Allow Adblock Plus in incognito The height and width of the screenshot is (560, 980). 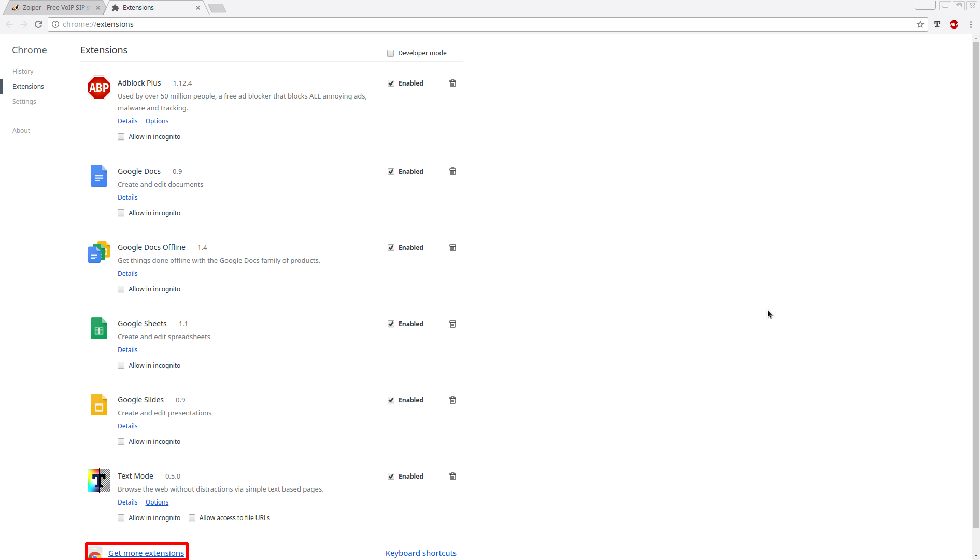click(x=121, y=137)
